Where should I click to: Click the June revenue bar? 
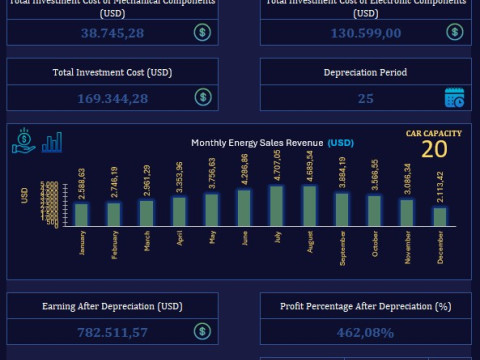(244, 208)
